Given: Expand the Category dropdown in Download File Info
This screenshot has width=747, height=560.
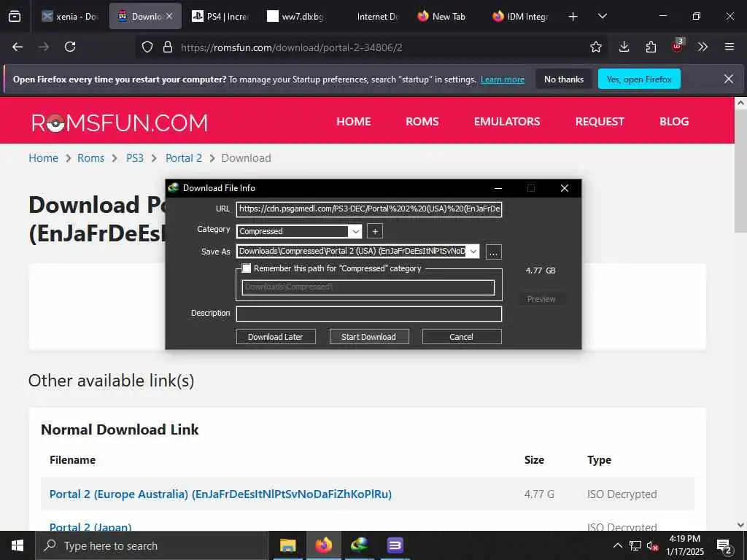Looking at the screenshot, I should [x=355, y=231].
